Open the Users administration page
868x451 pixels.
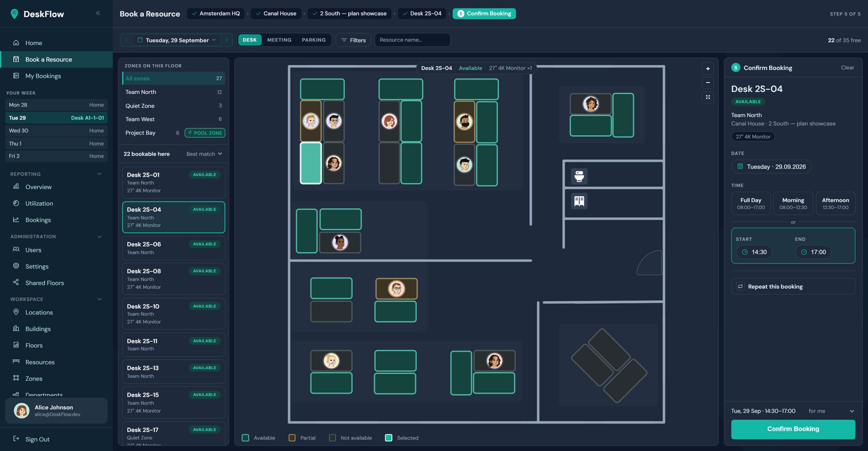(x=56, y=250)
